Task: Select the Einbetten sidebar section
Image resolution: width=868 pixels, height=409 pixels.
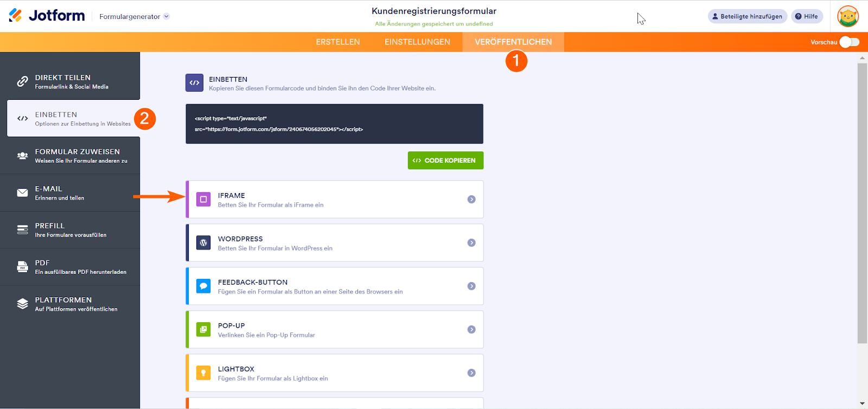Action: [73, 118]
